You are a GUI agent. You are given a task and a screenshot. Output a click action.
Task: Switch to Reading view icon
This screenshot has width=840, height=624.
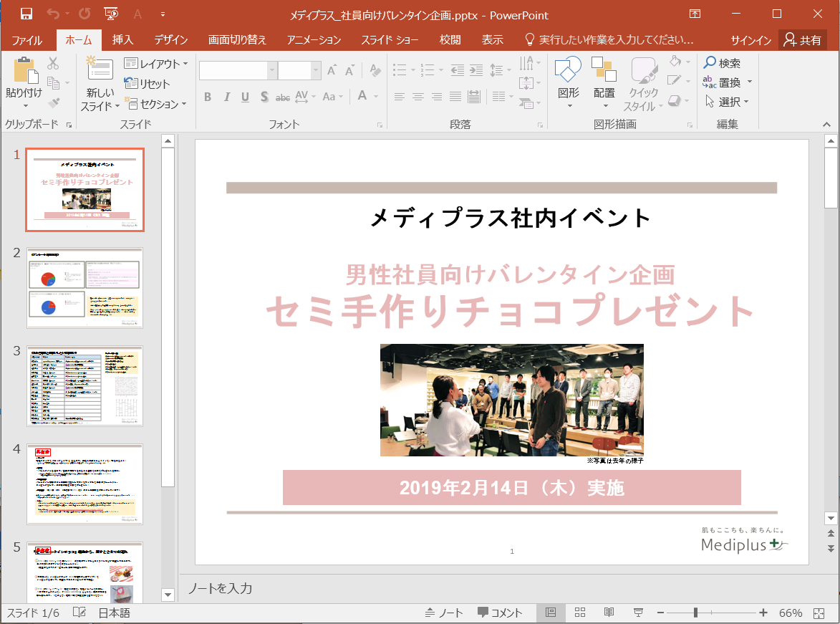609,613
